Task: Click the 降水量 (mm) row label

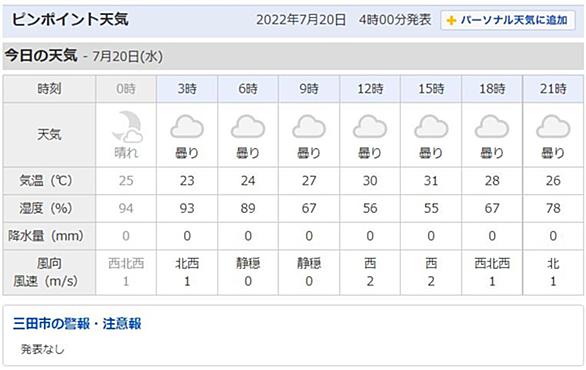Action: coord(46,236)
